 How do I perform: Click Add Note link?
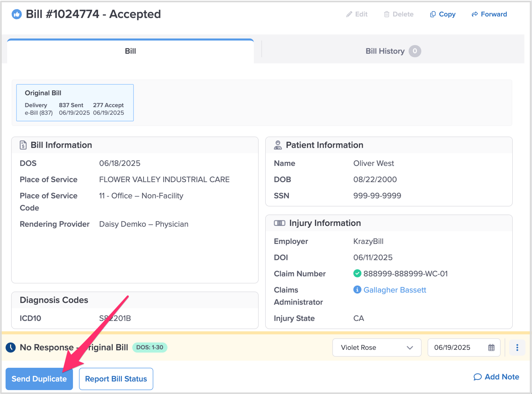(x=496, y=377)
